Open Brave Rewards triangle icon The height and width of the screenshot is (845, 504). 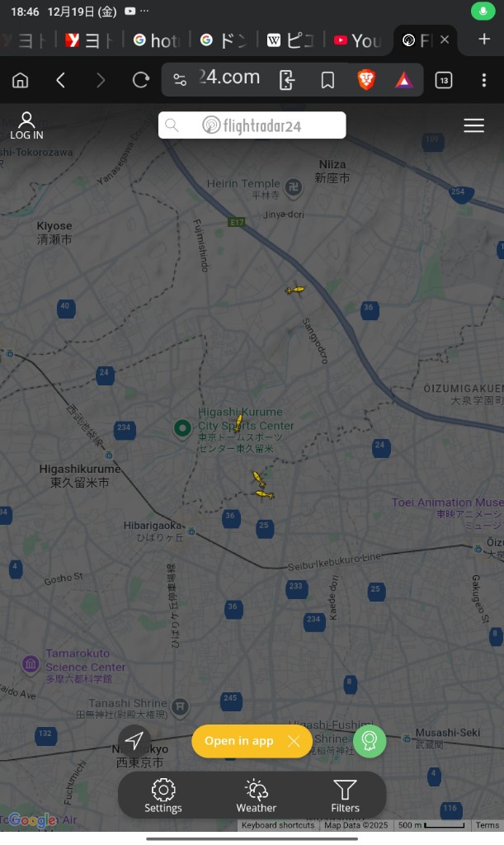pos(404,80)
